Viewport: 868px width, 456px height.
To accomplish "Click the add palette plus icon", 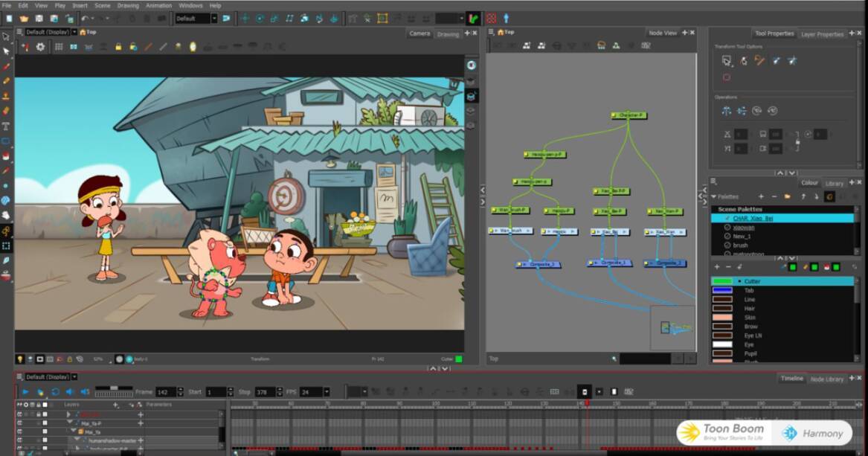I will [761, 196].
